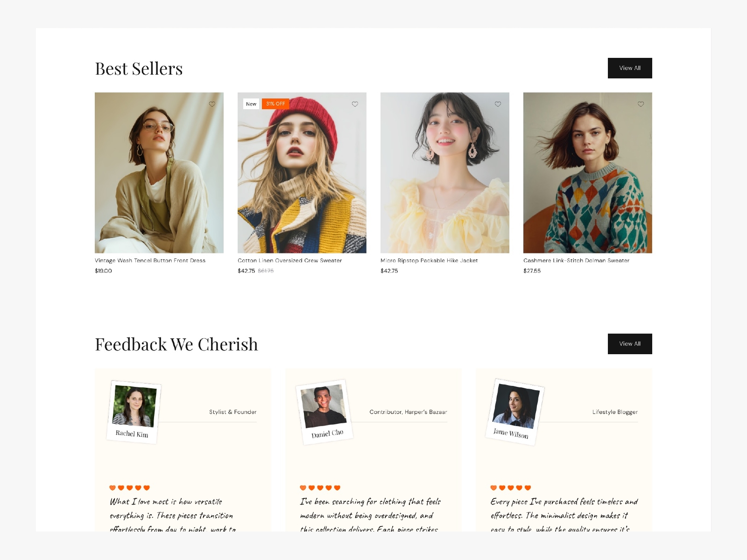Click View All beside Best Sellers
747x560 pixels.
click(629, 68)
